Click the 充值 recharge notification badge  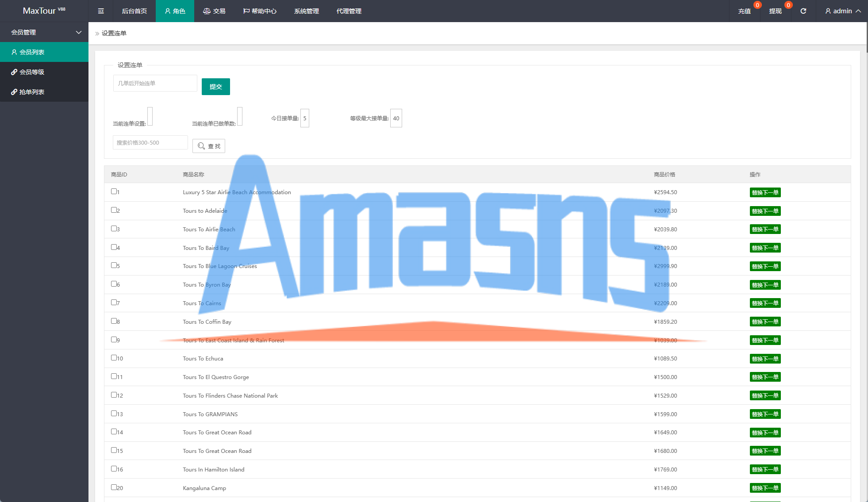click(x=757, y=5)
